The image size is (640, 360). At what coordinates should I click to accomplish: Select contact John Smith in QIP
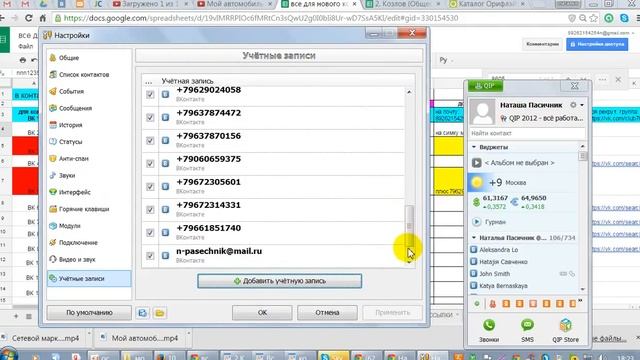(x=494, y=274)
